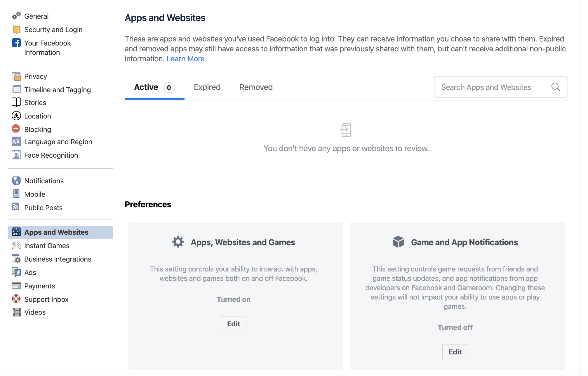588x376 pixels.
Task: Click the search magnifier icon
Action: (x=556, y=87)
